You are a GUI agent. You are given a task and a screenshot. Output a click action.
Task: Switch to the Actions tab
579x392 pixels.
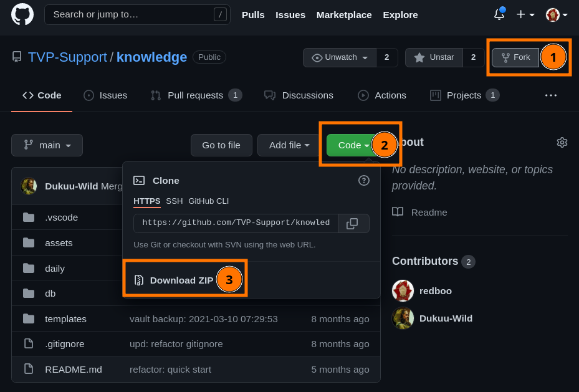tap(382, 95)
